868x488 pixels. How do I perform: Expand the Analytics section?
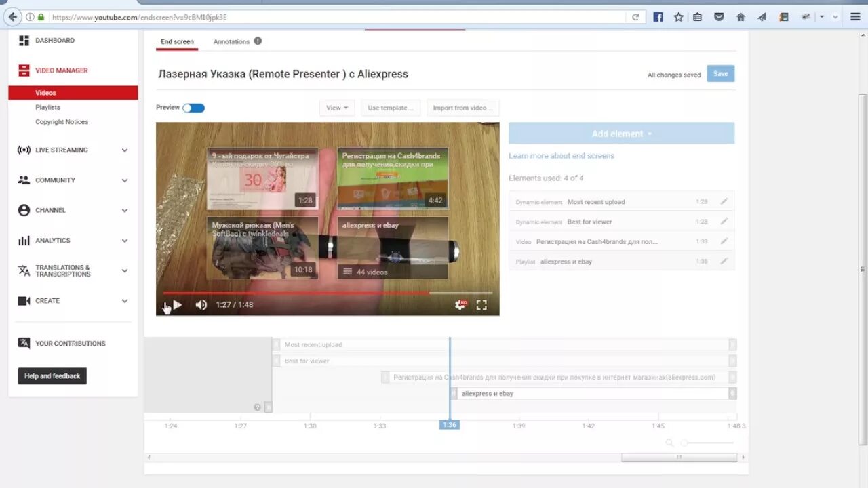125,241
